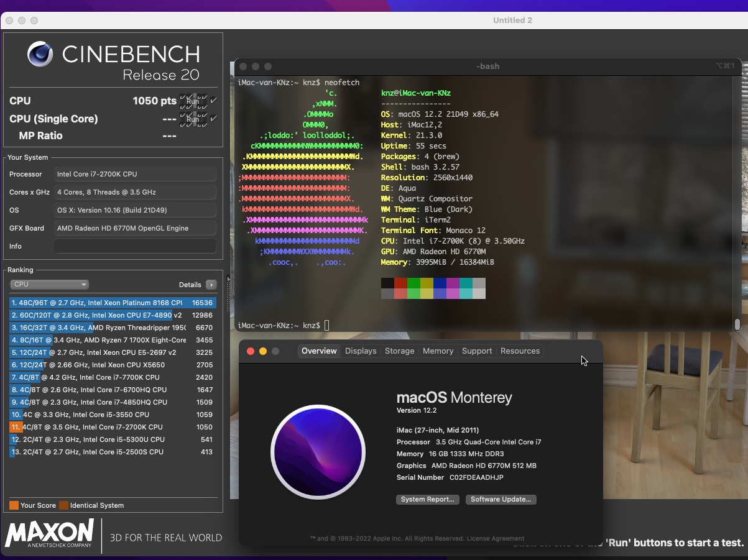Select ranking row AMD Ryzen 7 1700X
The image size is (748, 560).
pos(113,340)
